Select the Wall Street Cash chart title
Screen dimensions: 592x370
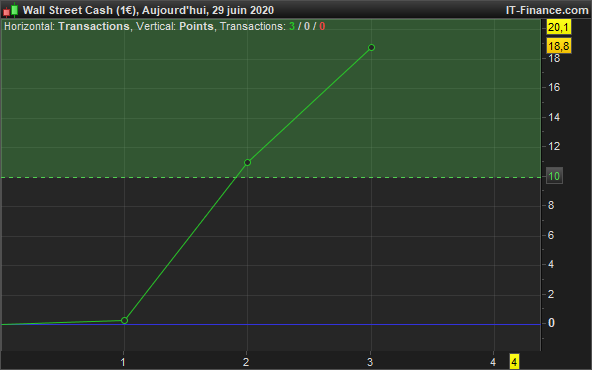click(x=148, y=10)
